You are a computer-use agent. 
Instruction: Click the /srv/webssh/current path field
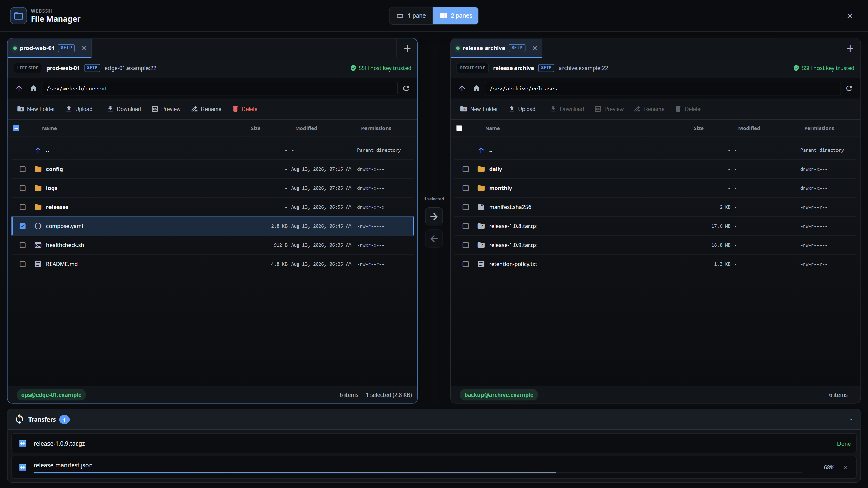coord(219,88)
